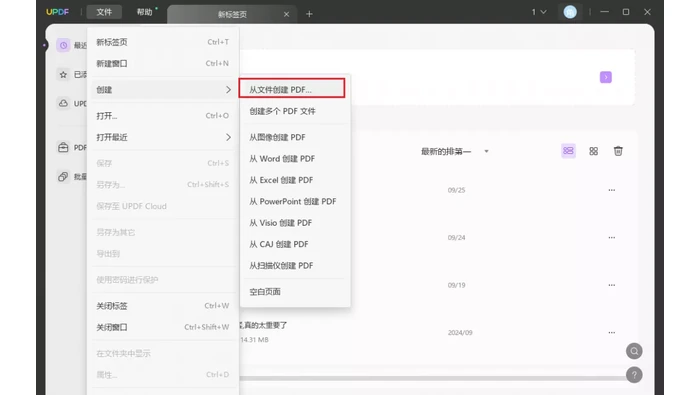This screenshot has width=700, height=395.
Task: Click the 2024/09 date text
Action: [460, 333]
